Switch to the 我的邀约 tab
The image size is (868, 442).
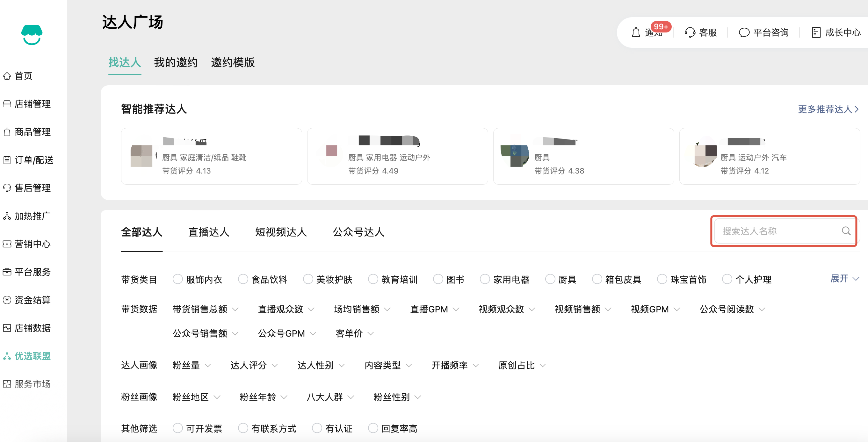tap(176, 63)
